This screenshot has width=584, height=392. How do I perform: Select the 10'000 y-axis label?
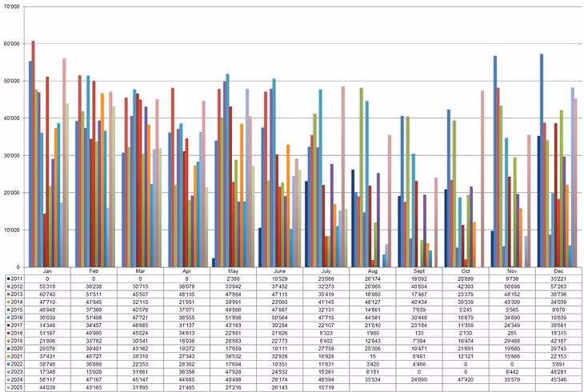coord(11,230)
